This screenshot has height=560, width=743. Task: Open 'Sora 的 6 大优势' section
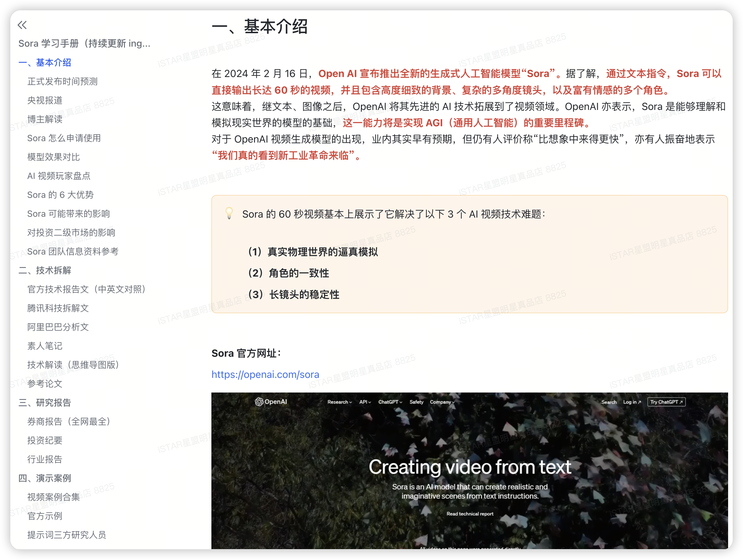click(x=60, y=195)
